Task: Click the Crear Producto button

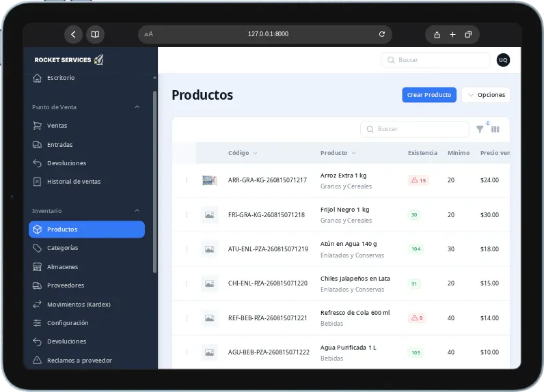Action: click(429, 95)
